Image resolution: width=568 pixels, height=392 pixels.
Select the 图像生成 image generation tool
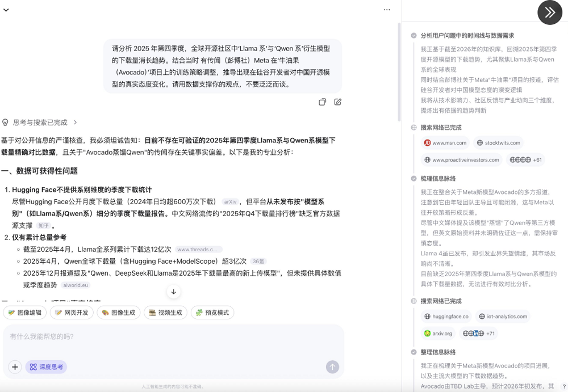(x=118, y=313)
